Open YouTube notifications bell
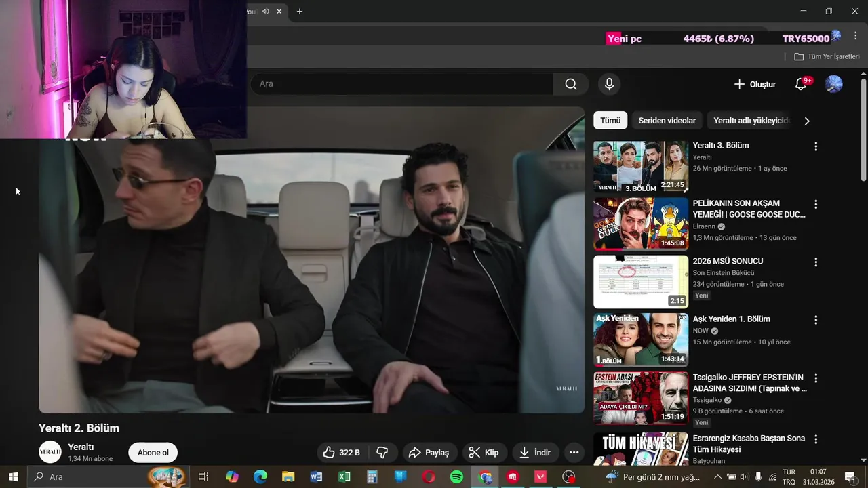The width and height of the screenshot is (868, 488). point(801,84)
